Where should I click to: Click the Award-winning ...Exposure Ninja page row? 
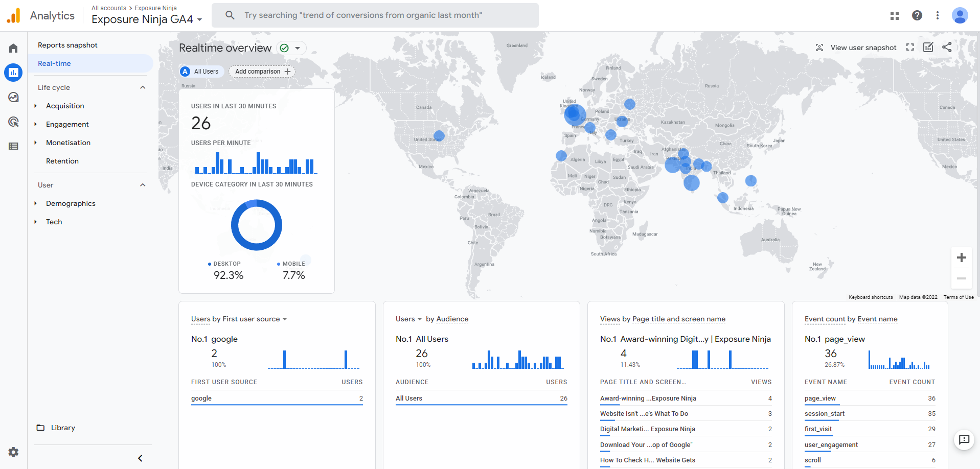click(686, 398)
